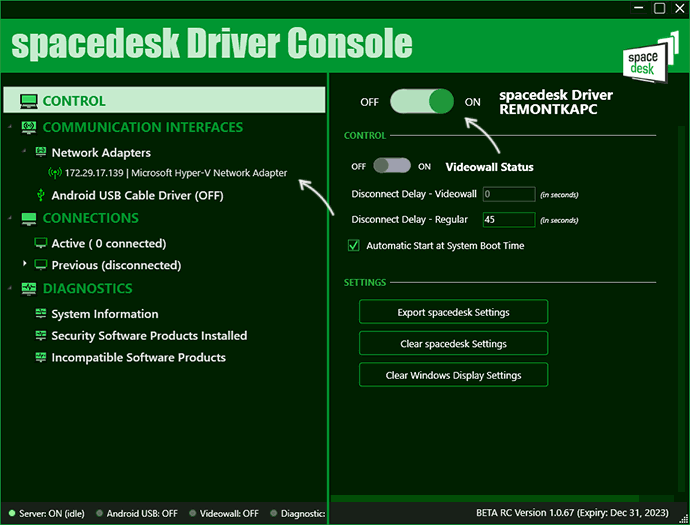Click the vertical scrollbar in right panel
Screen dimensions: 690x525
(682, 308)
